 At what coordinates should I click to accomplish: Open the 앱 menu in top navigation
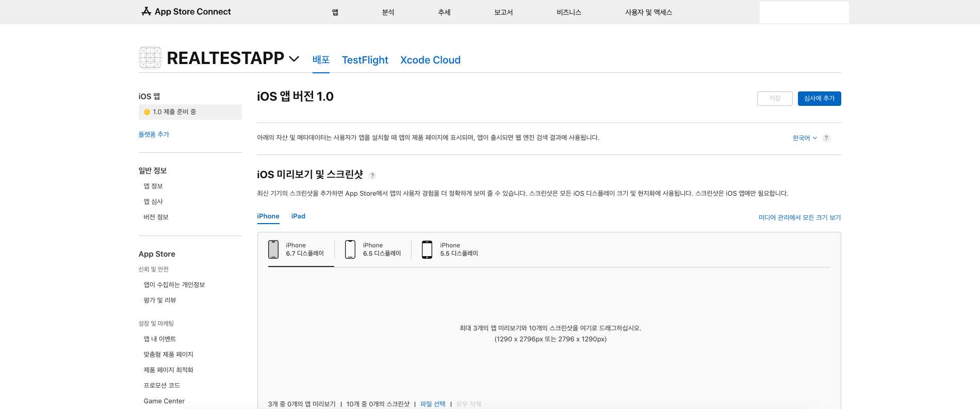click(335, 12)
